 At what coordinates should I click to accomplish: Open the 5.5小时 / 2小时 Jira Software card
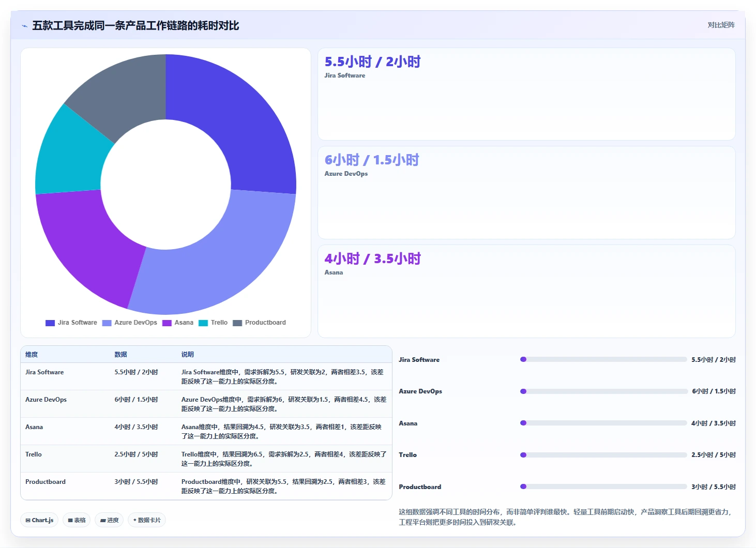click(526, 94)
